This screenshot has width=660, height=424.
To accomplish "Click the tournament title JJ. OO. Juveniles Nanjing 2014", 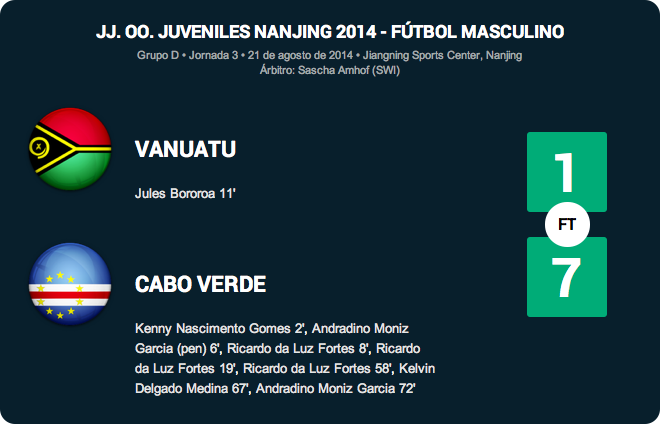I will (237, 32).
